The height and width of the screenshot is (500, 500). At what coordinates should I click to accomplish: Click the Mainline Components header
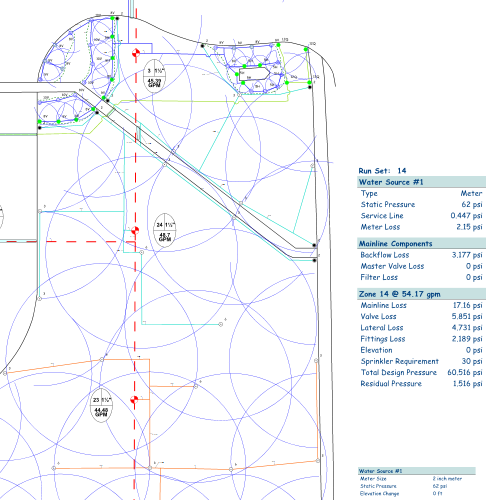point(421,243)
